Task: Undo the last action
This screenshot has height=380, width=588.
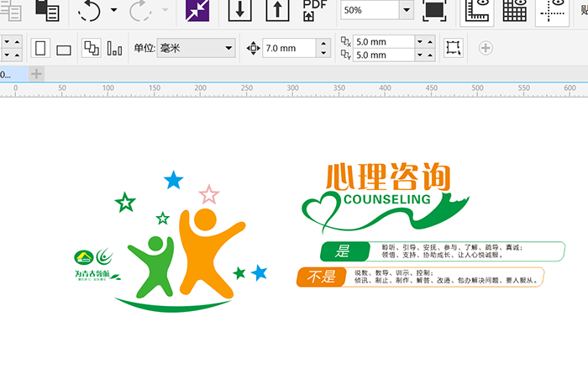Action: [x=89, y=10]
